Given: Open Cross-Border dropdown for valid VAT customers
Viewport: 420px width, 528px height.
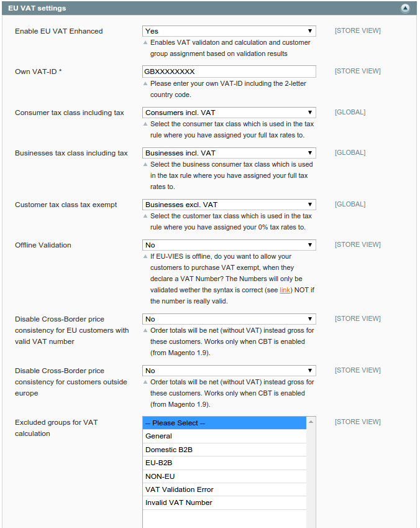Looking at the screenshot, I should click(229, 318).
